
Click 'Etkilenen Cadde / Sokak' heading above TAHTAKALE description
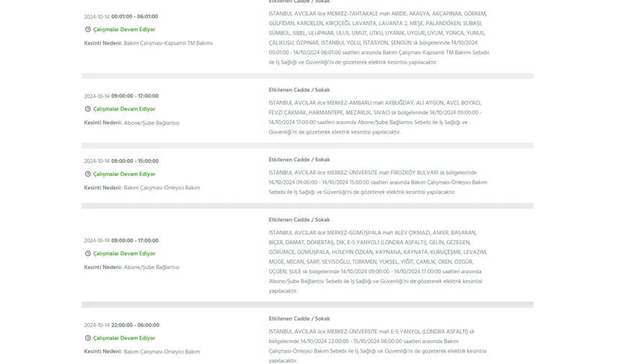299,1
